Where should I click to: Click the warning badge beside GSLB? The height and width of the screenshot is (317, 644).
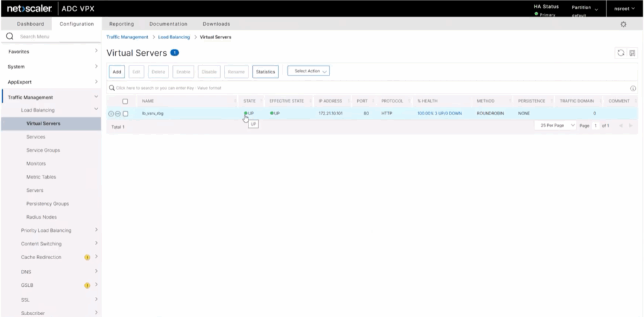[x=87, y=286]
